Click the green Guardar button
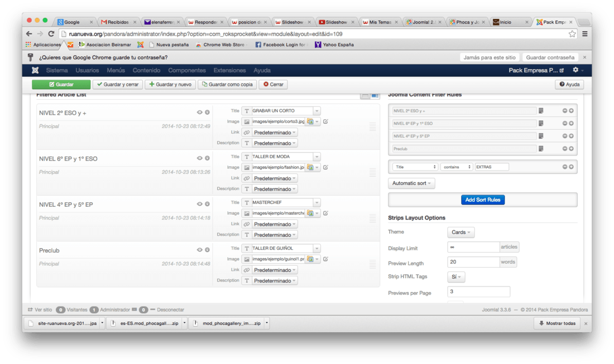614x364 pixels. (61, 85)
